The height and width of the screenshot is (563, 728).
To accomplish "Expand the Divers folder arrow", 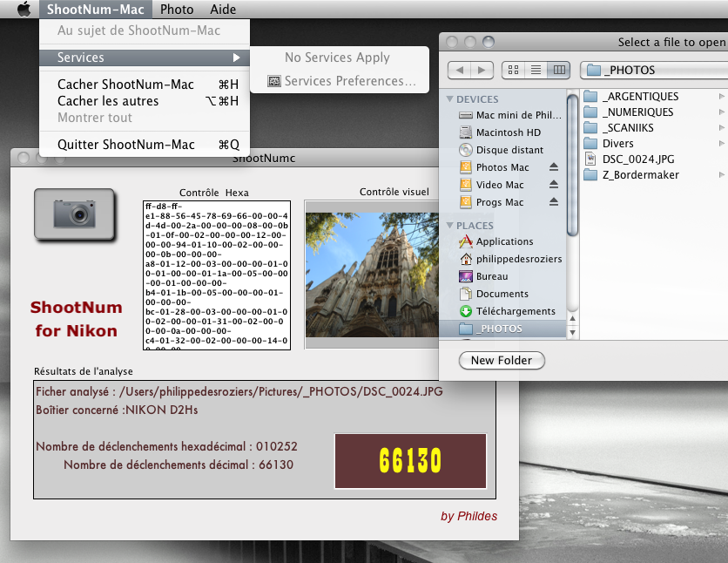I will [722, 144].
